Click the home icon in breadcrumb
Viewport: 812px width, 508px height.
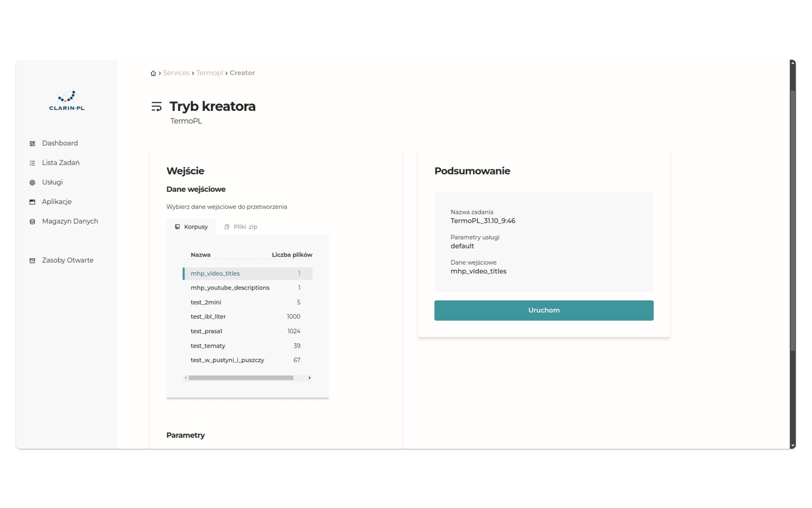click(x=153, y=73)
